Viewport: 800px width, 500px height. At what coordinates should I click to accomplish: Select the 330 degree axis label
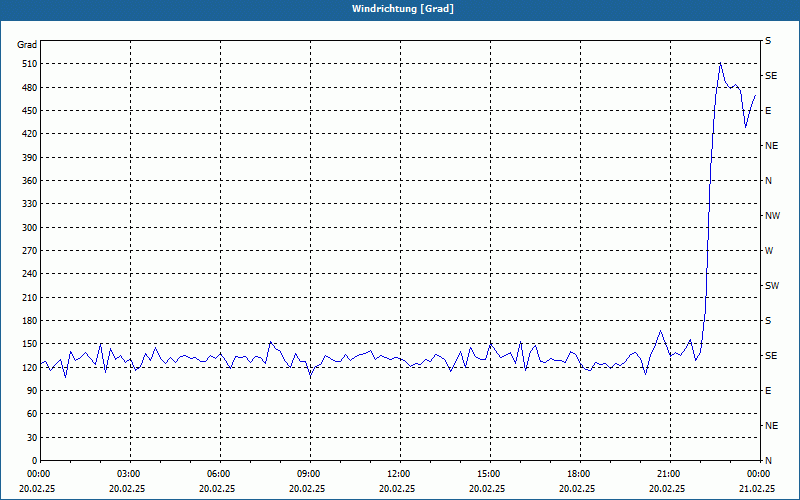(x=31, y=204)
